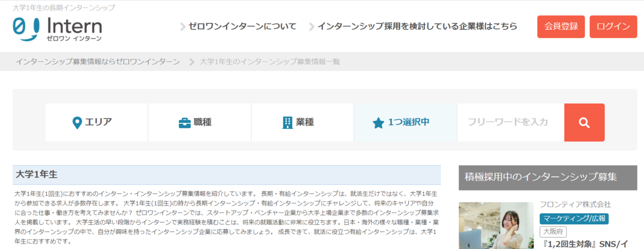644x249 pixels.
Task: Click the 積極採用中のインターンシップ募集 heading
Action: click(x=541, y=177)
